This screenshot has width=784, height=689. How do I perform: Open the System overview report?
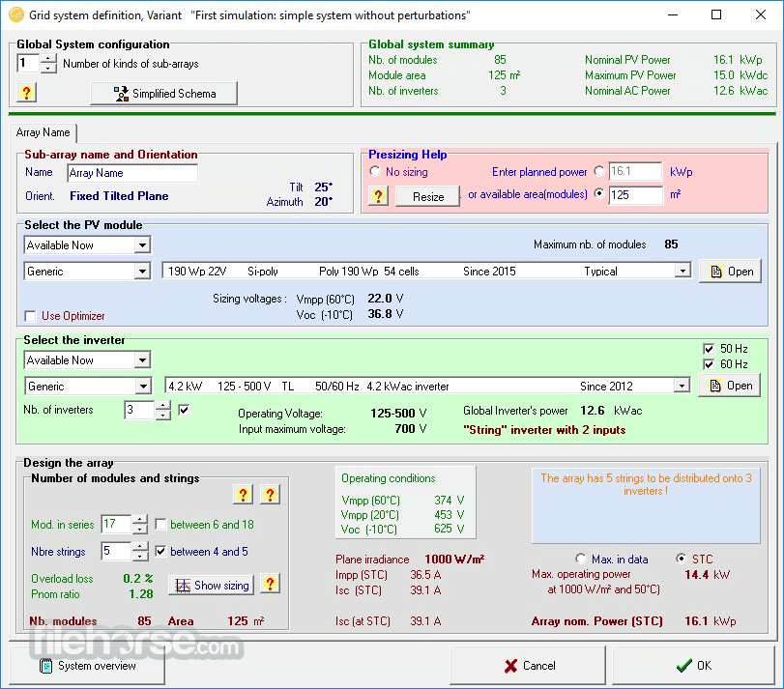tap(87, 666)
